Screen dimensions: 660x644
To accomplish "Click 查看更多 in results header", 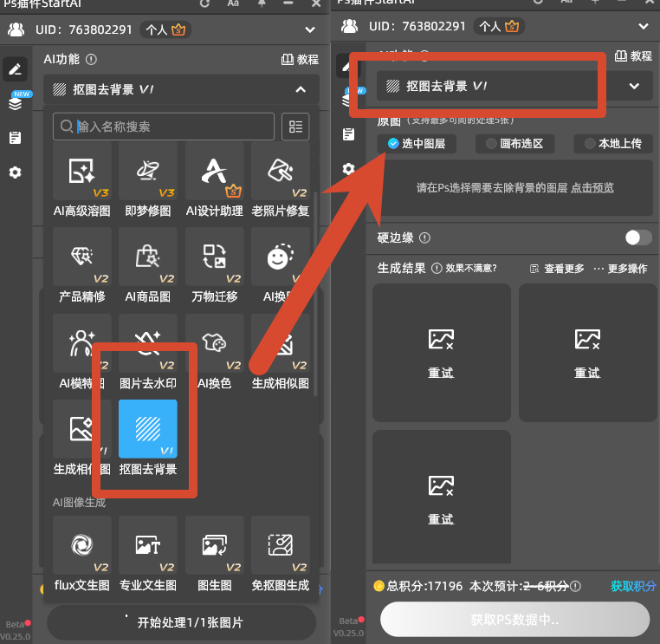I will [x=557, y=269].
